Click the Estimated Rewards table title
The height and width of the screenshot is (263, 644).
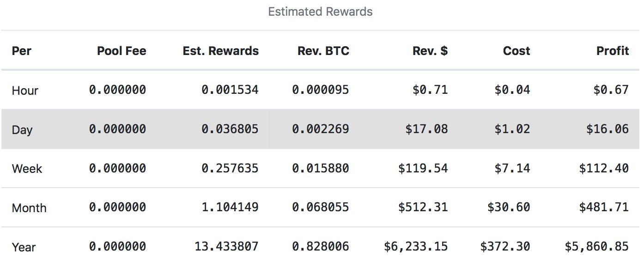(320, 12)
